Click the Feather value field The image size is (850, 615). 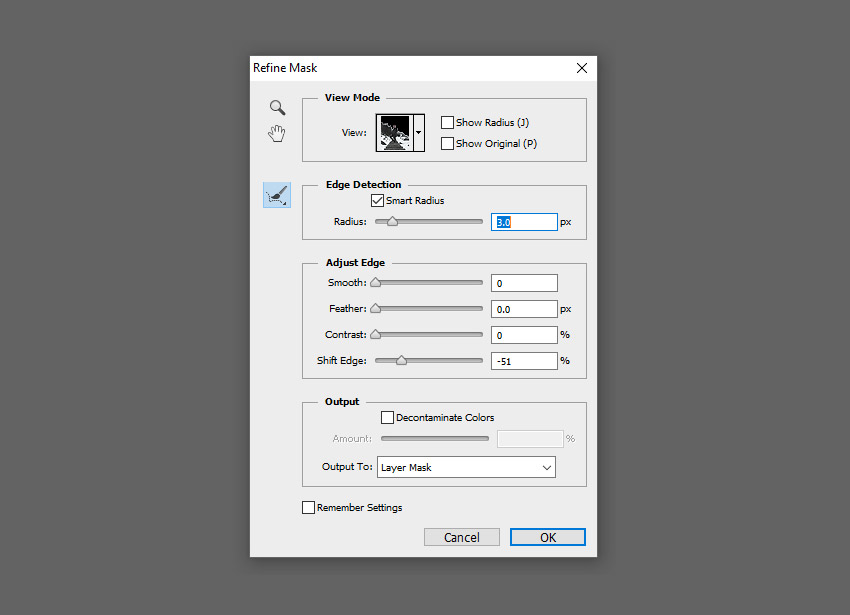(x=524, y=309)
